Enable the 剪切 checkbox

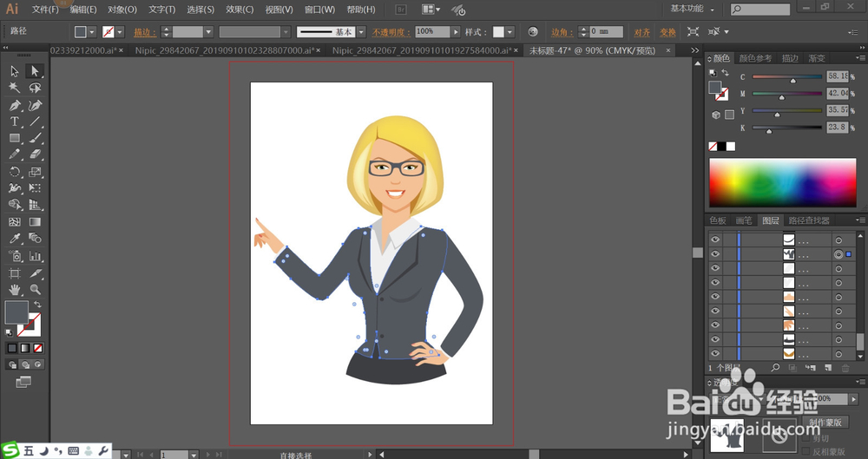click(806, 439)
